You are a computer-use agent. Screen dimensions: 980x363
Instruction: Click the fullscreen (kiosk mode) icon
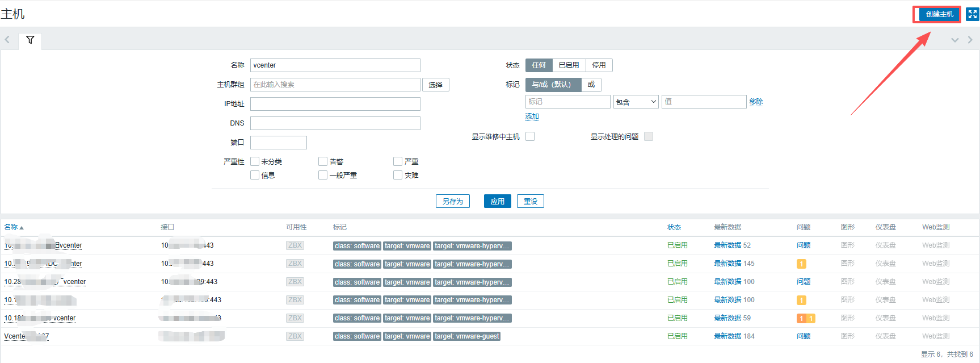click(x=972, y=14)
